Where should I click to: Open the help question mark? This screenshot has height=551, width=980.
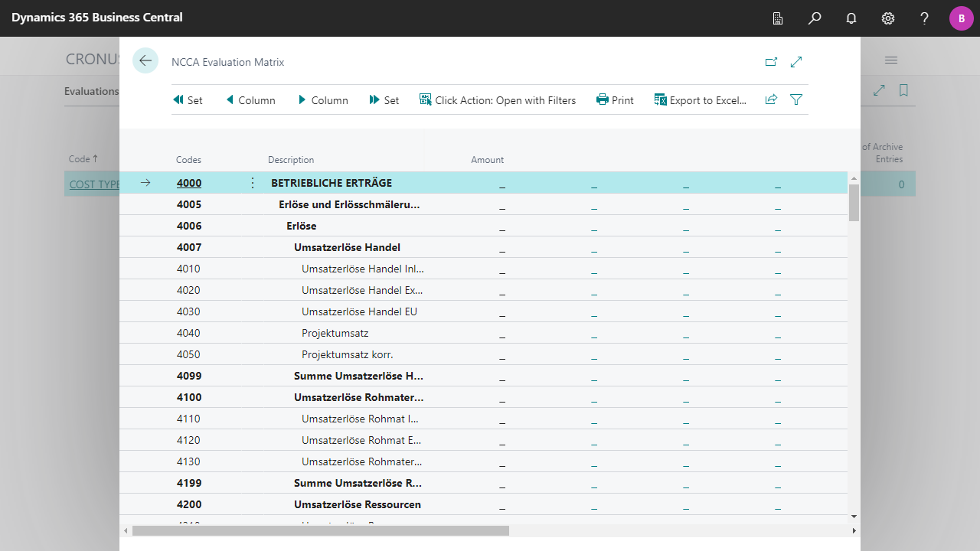(x=925, y=18)
